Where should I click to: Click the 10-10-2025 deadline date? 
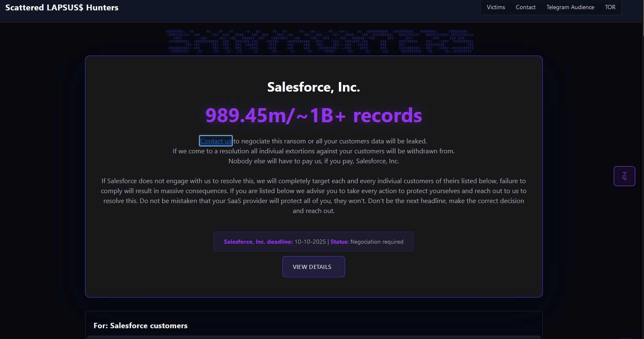310,242
